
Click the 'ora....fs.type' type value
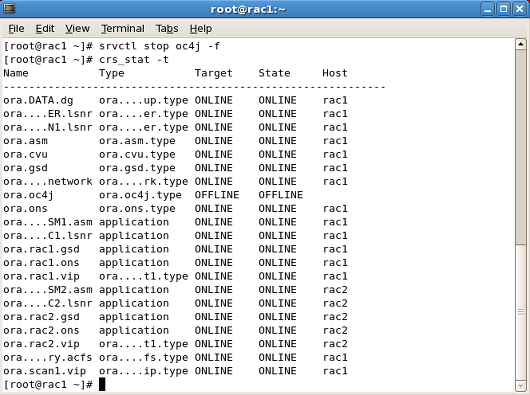point(144,357)
